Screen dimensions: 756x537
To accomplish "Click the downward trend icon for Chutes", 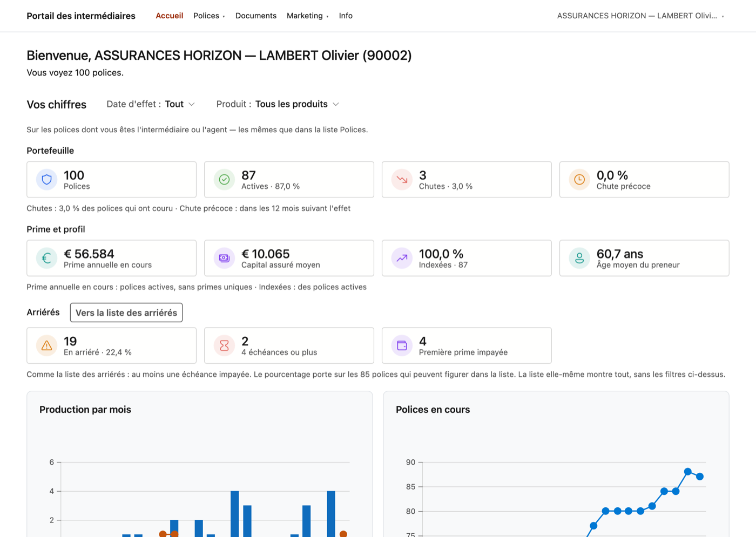I will click(402, 180).
